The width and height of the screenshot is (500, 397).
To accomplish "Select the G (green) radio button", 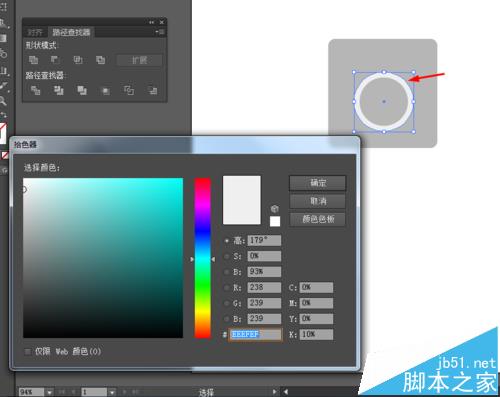I will pos(227,303).
